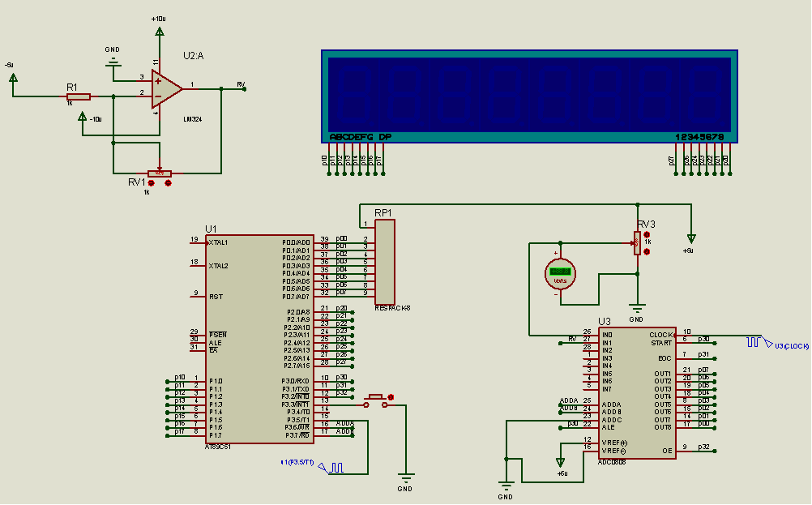Select the RP1 RESPACK8 resistor pack
Viewport: 812px width, 505px height.
pyautogui.click(x=385, y=262)
